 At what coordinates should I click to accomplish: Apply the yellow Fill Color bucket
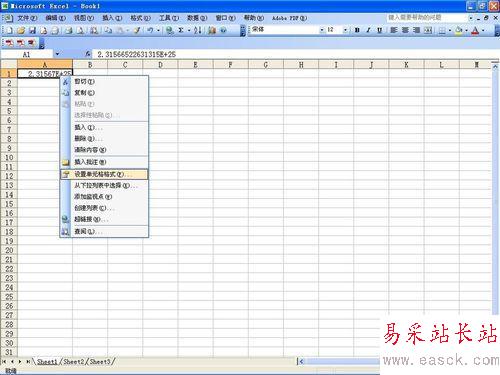click(459, 30)
